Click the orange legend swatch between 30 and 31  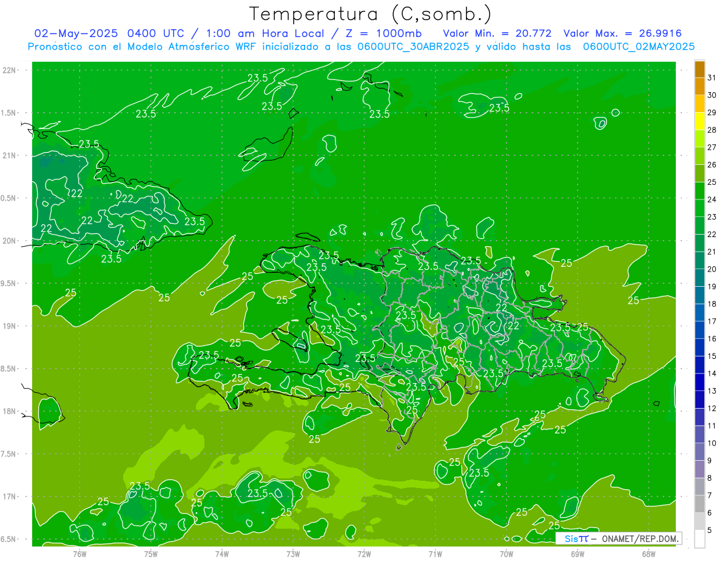coord(700,86)
